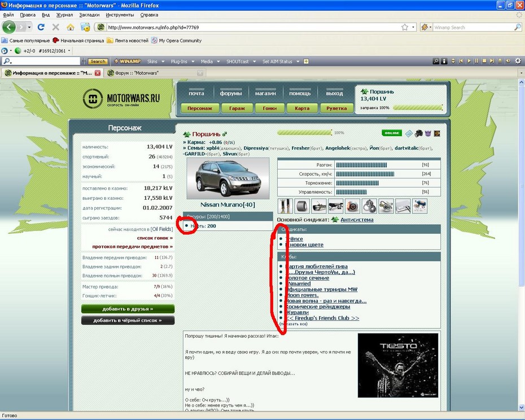The image size is (525, 420).
Task: Open the протокол передачи предметов link
Action: (133, 247)
